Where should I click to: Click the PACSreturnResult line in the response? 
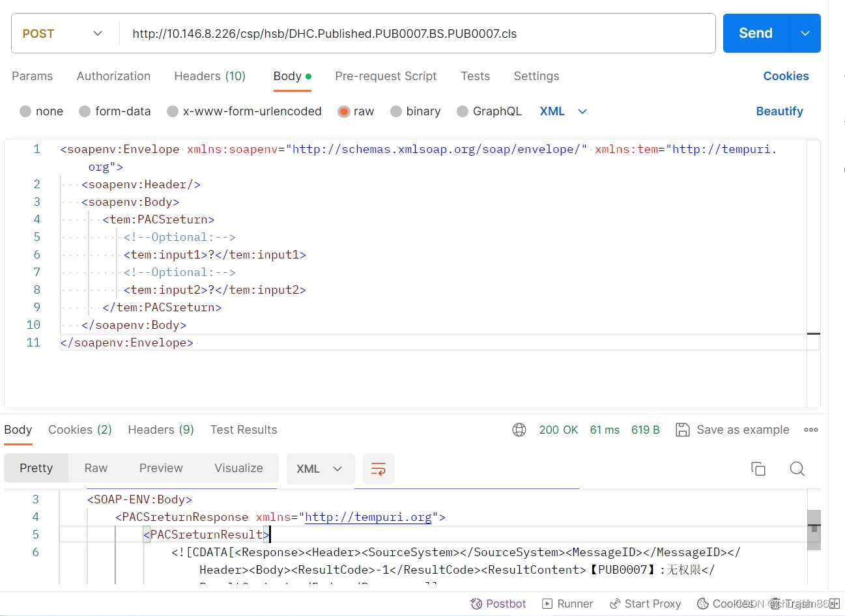coord(206,535)
